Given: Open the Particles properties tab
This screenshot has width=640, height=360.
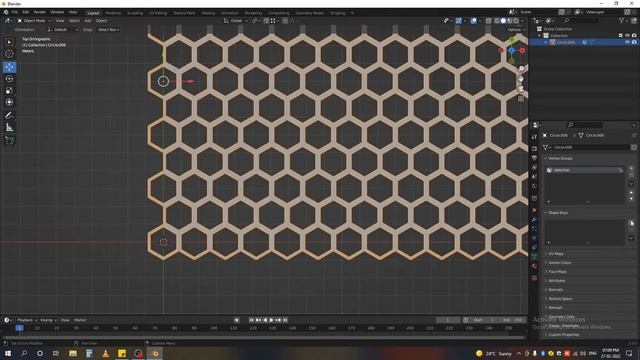Looking at the screenshot, I should [x=534, y=229].
